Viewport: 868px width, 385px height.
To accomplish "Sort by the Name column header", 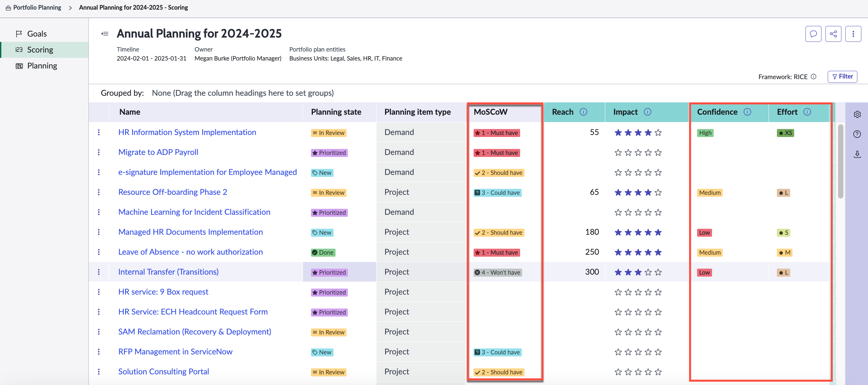I will (x=130, y=112).
